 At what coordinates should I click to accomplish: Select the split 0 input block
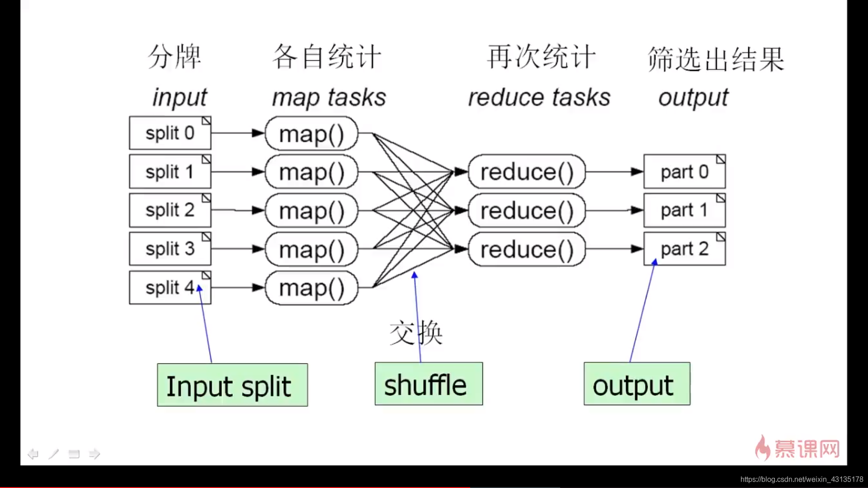(170, 132)
